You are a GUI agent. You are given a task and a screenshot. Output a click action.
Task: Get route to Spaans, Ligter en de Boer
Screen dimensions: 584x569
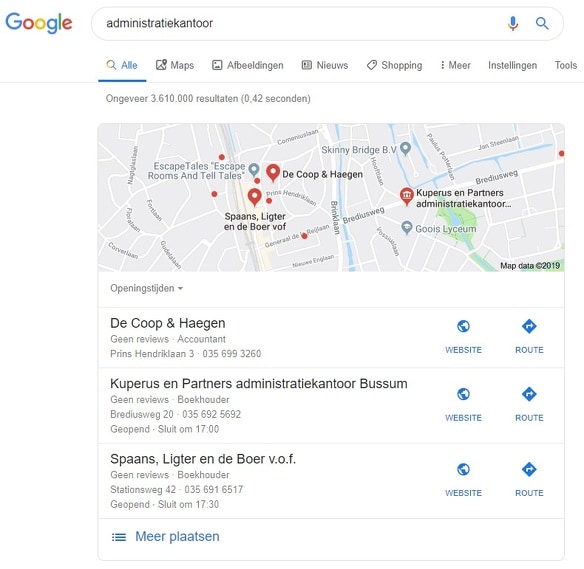pos(529,480)
